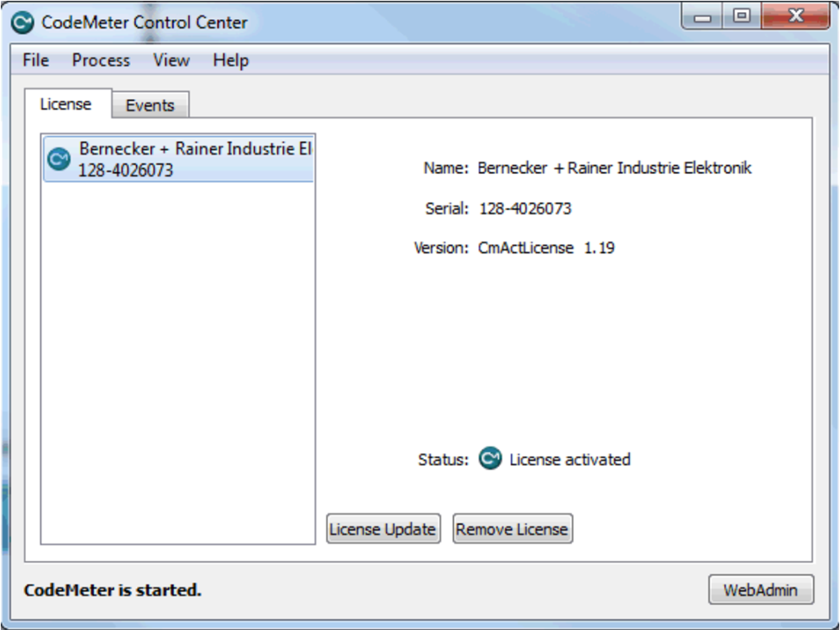Open the View menu
The width and height of the screenshot is (840, 630).
tap(171, 60)
